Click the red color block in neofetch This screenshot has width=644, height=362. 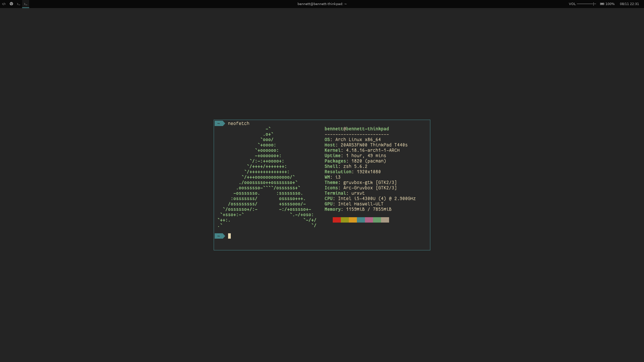[x=337, y=220]
